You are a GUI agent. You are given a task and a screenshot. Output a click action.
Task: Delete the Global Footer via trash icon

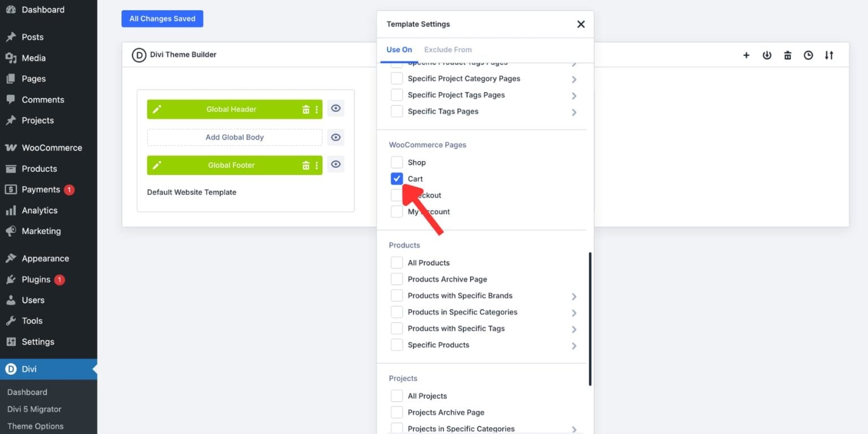click(x=306, y=165)
